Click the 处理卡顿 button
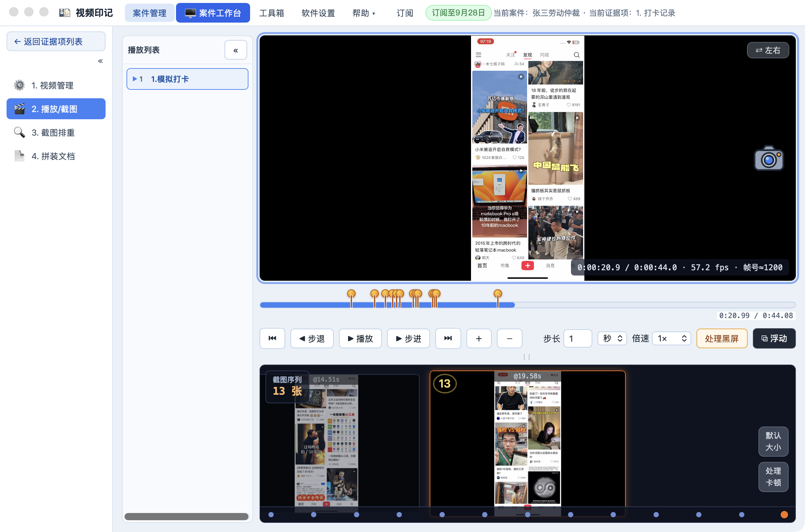 pos(773,477)
